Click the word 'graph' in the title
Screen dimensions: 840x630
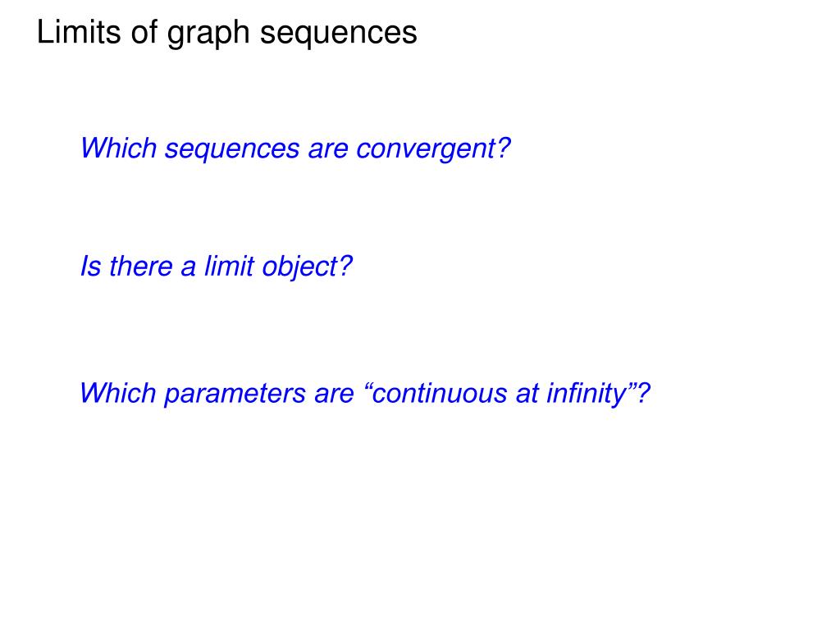(209, 34)
